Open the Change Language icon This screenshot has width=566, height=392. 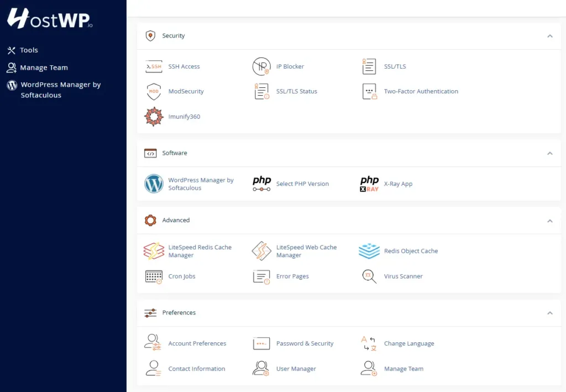point(369,343)
